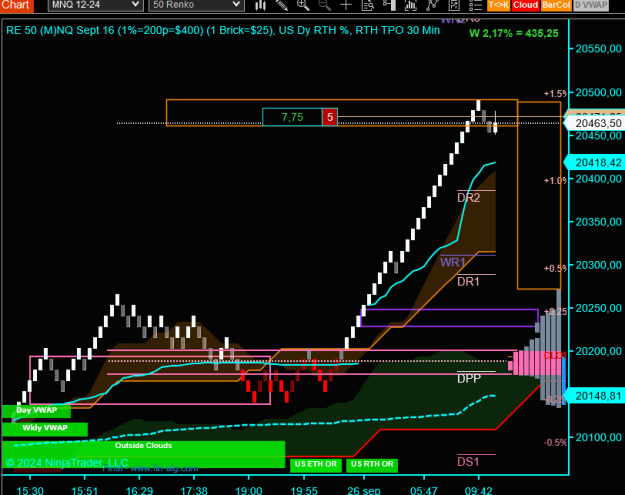Screen dimensions: 625x495
Task: Open the 50 Renko interval dropdown
Action: tap(197, 5)
